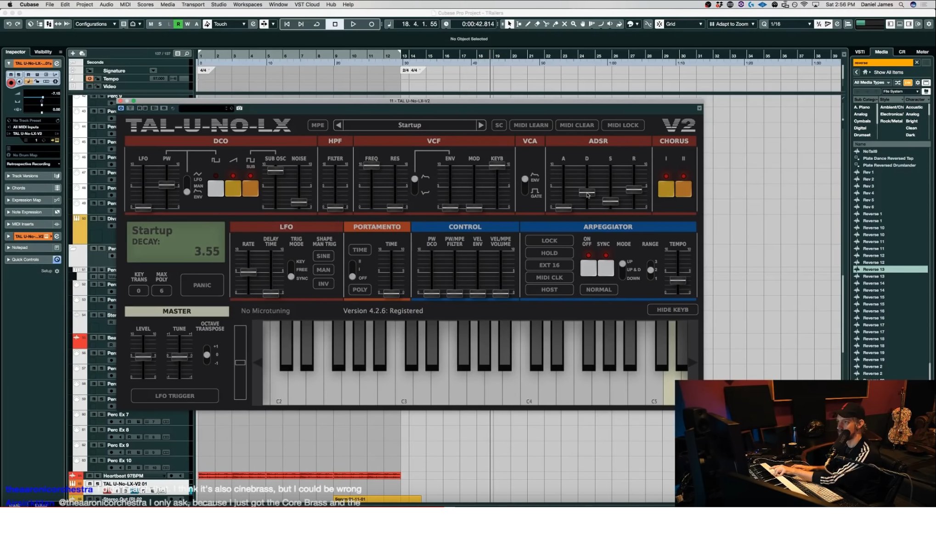This screenshot has height=560, width=936.
Task: Open All Media Types dropdown
Action: pyautogui.click(x=872, y=83)
